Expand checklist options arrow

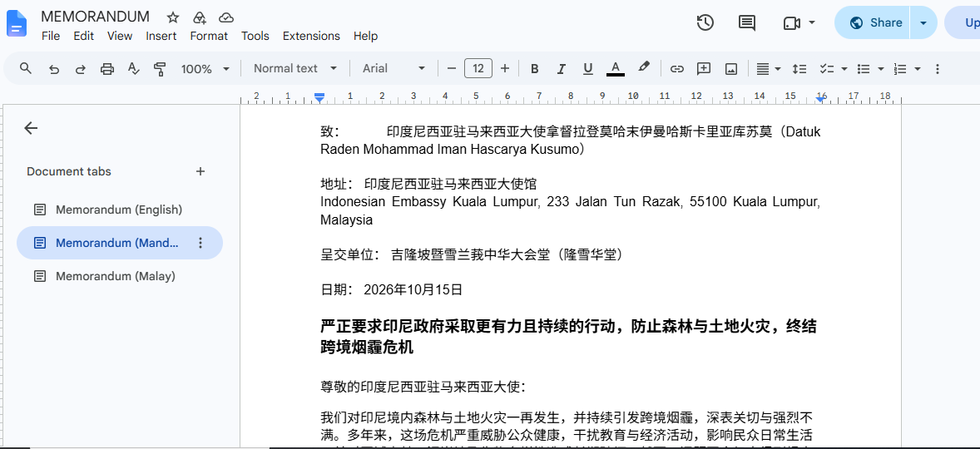[844, 69]
